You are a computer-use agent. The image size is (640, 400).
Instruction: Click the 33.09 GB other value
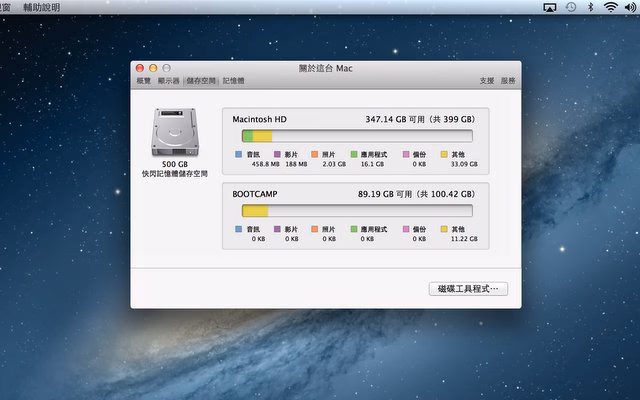[x=464, y=164]
